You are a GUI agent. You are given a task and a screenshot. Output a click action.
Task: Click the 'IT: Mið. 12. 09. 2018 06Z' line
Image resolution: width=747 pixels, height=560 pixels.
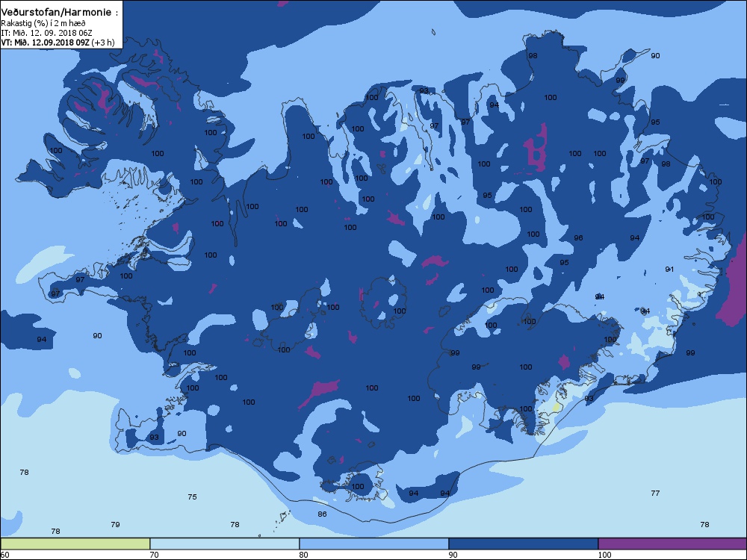[x=46, y=33]
